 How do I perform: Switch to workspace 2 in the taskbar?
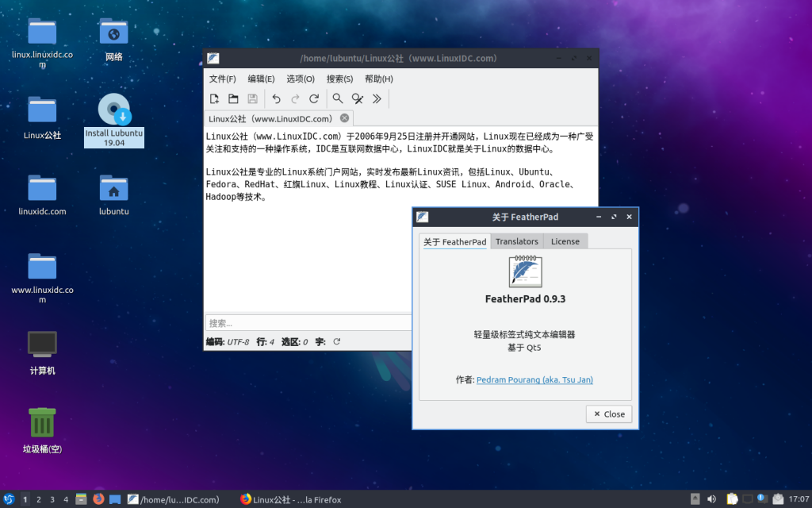(39, 499)
